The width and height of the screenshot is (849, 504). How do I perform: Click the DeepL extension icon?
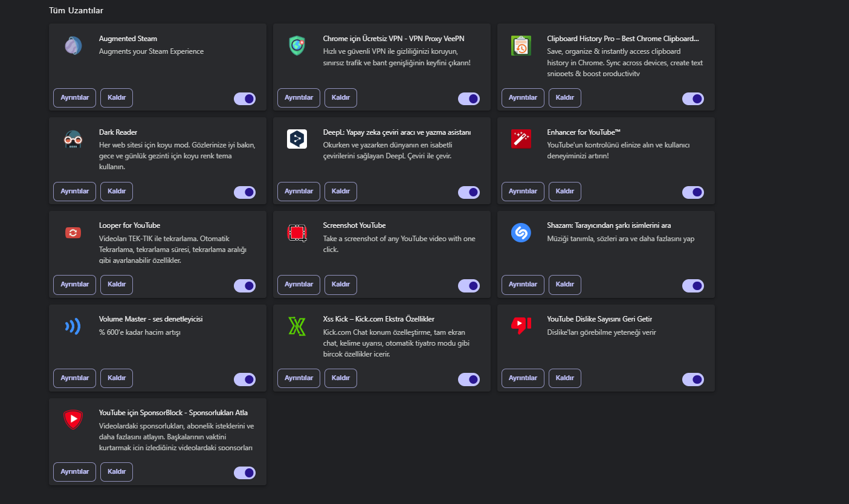coord(297,140)
